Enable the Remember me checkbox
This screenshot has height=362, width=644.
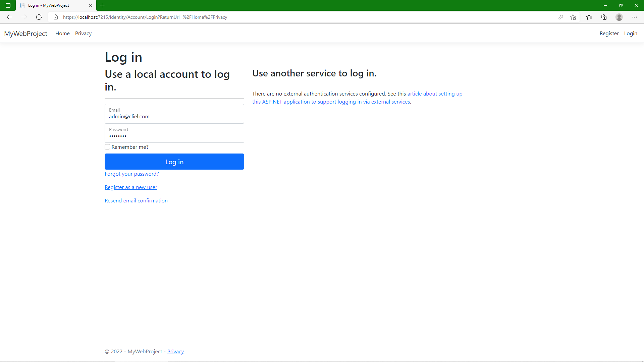[107, 147]
